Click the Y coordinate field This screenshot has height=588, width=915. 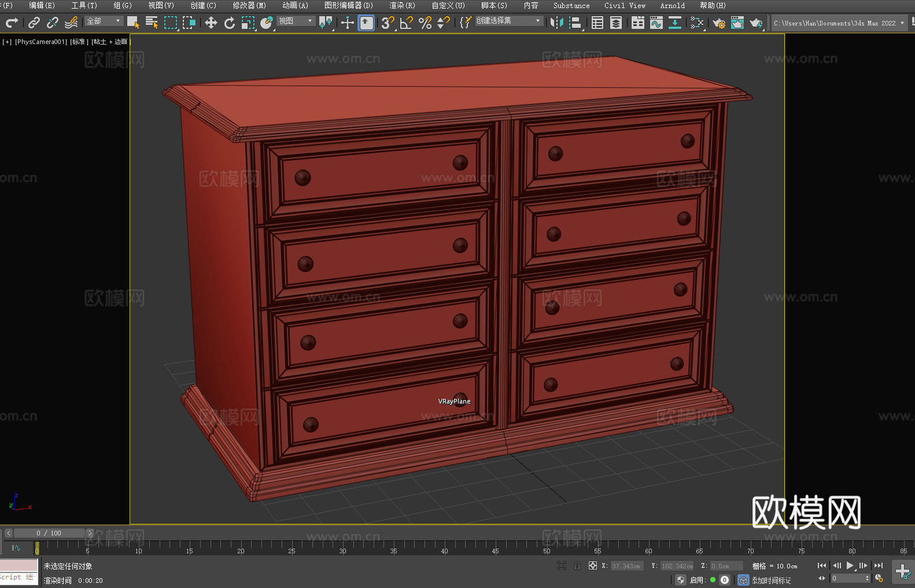tap(677, 566)
